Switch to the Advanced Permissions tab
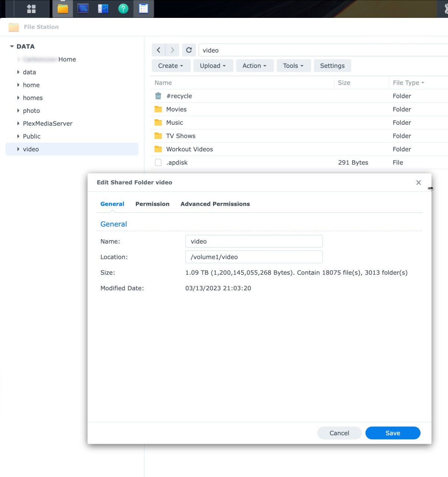This screenshot has height=477, width=448. pos(215,204)
